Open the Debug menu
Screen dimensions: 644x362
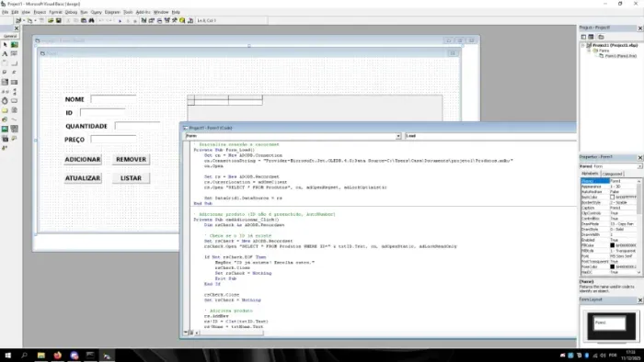[71, 12]
